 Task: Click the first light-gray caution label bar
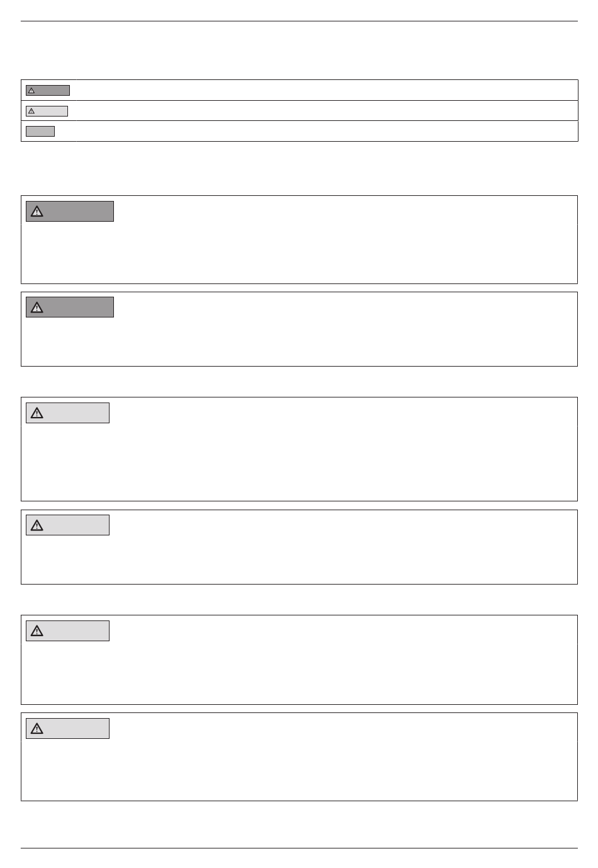coord(67,413)
